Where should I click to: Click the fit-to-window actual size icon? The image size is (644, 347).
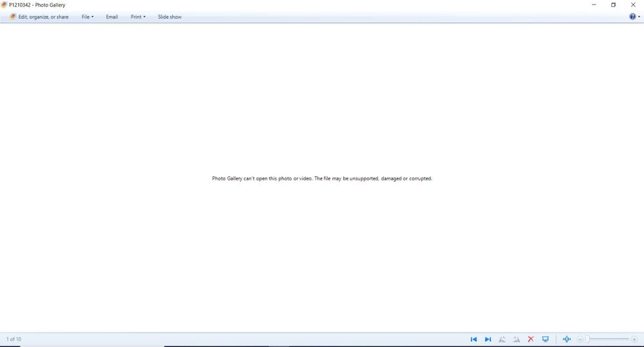(567, 339)
